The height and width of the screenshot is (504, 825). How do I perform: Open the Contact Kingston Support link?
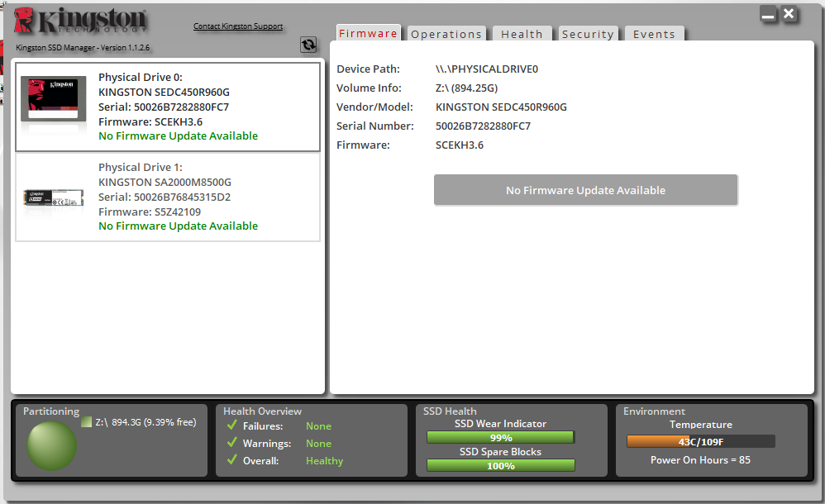click(238, 26)
